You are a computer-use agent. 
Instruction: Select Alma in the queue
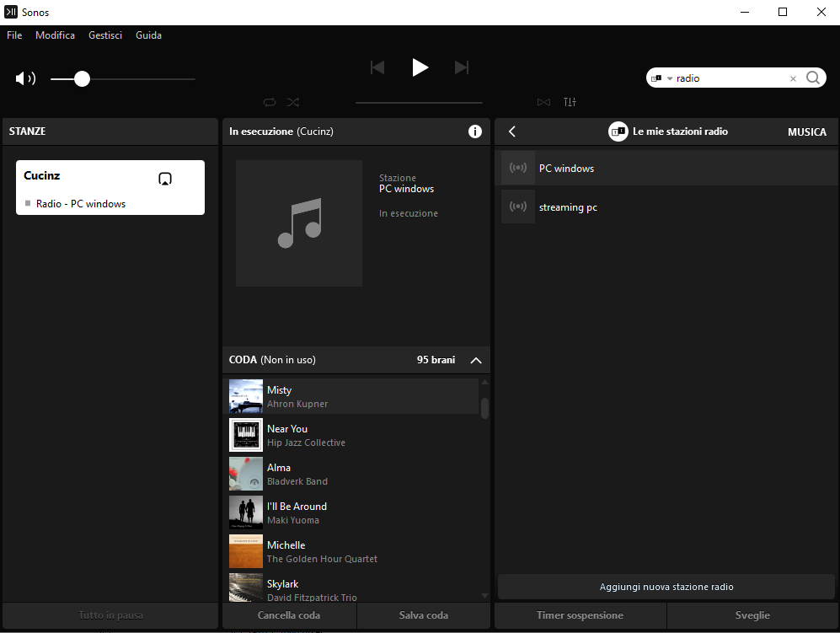(x=351, y=474)
